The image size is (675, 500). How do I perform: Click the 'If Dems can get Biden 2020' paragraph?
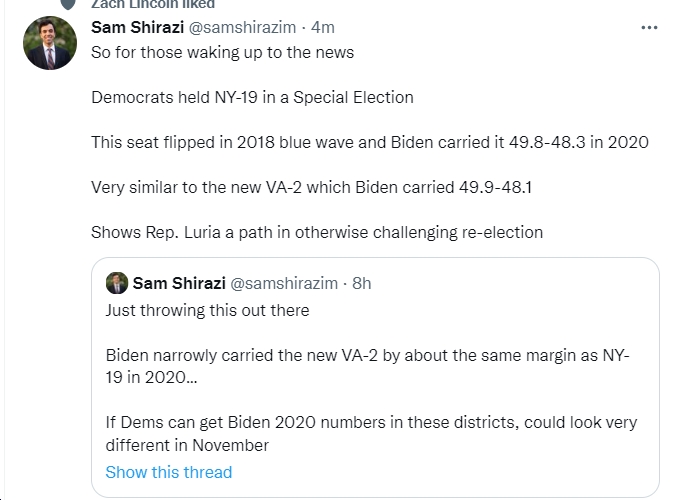coord(371,434)
